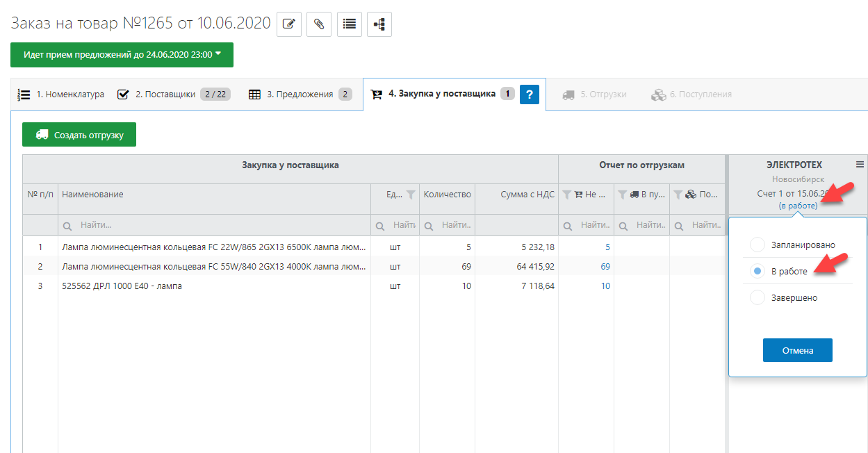Open the 3. Предложения tab
Image resolution: width=868 pixels, height=453 pixels.
coord(300,94)
